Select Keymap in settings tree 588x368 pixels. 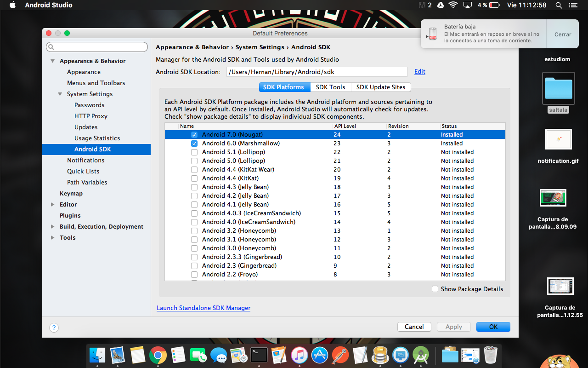71,194
